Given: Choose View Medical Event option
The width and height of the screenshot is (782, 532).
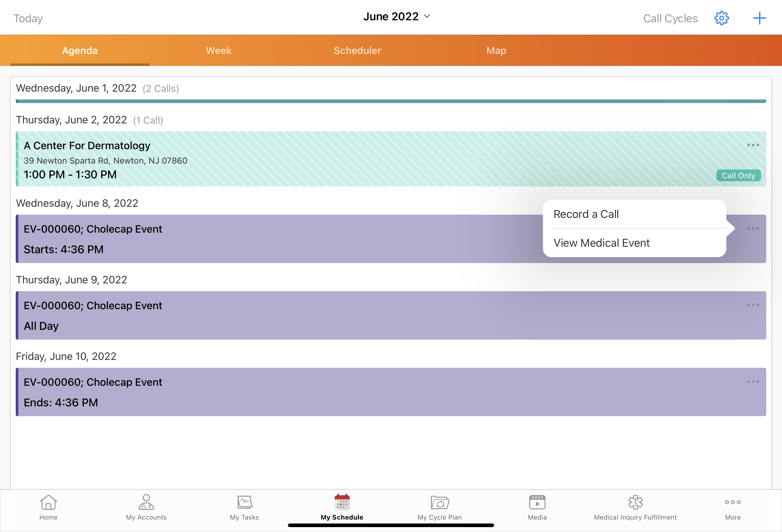Looking at the screenshot, I should [x=601, y=243].
